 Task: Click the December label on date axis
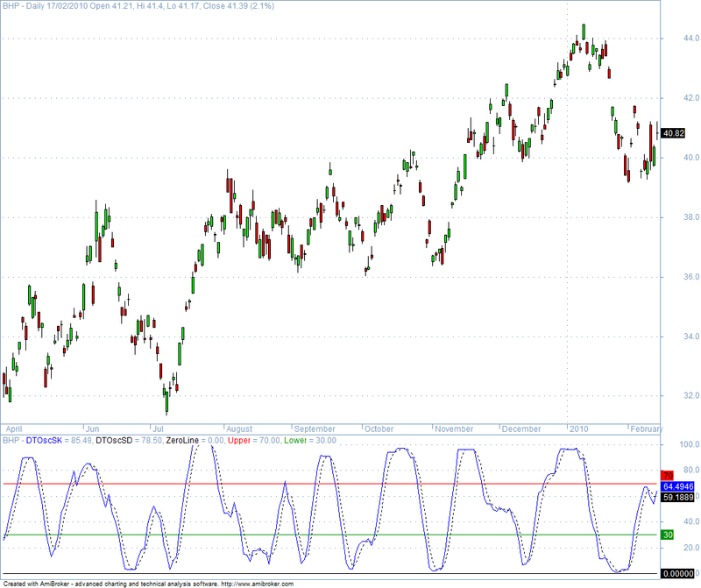[521, 429]
